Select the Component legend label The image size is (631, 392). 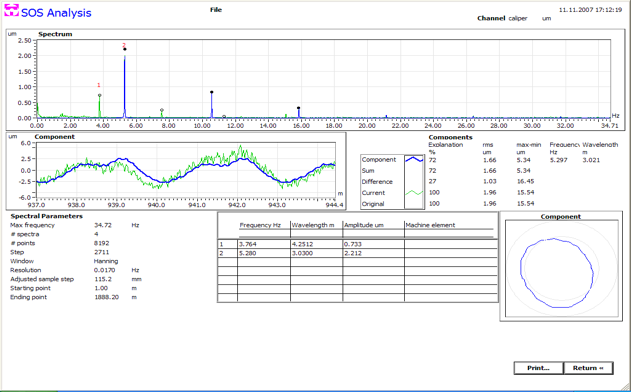pos(379,159)
